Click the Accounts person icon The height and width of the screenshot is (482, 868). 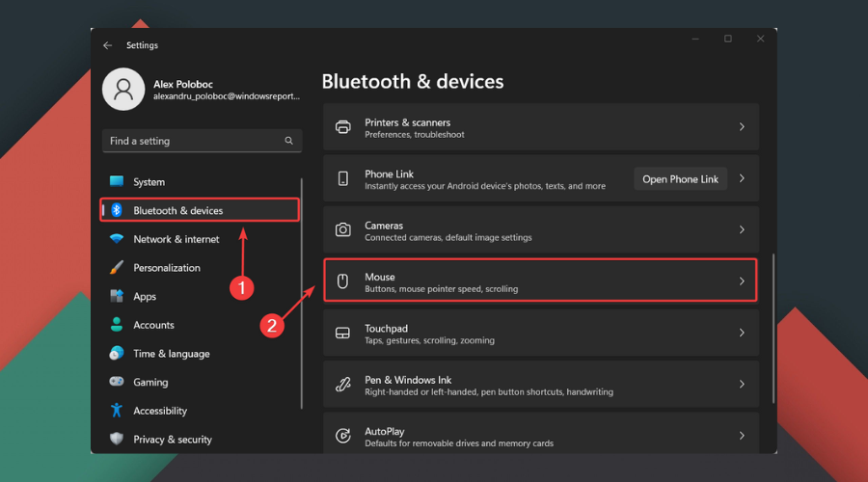point(117,325)
